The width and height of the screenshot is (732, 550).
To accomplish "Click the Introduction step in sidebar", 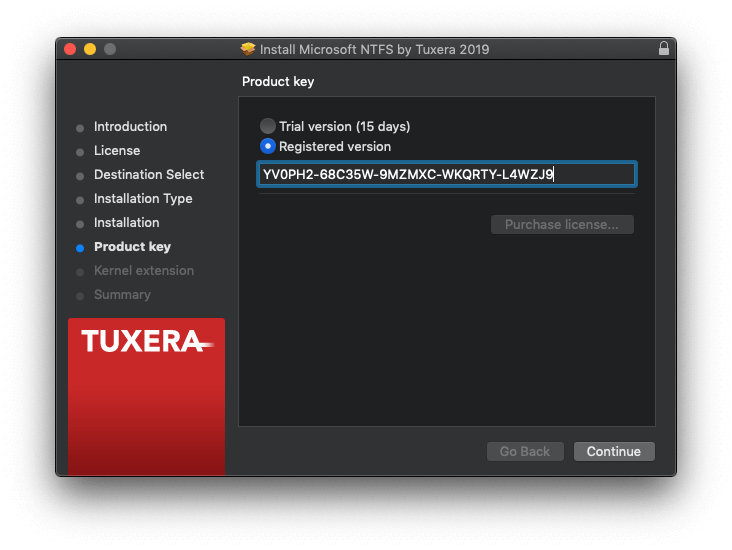I will click(x=130, y=127).
